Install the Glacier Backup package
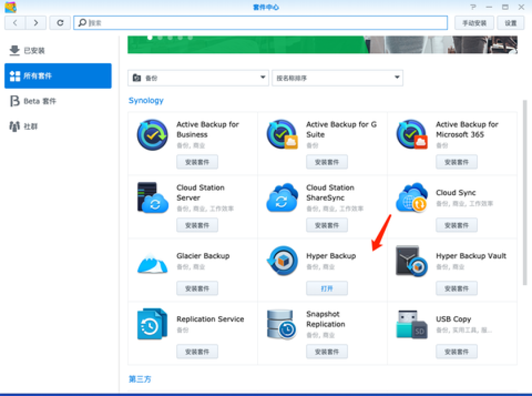The height and width of the screenshot is (396, 532). coord(197,288)
